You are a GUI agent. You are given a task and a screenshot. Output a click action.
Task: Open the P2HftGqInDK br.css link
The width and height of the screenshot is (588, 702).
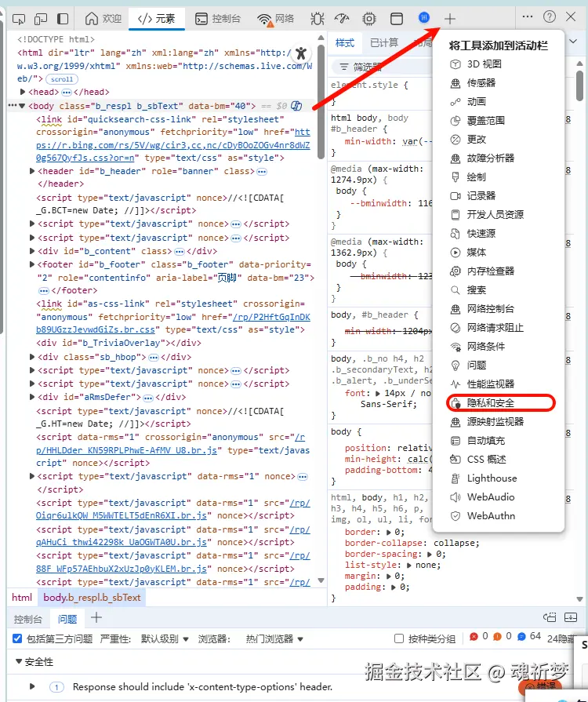click(172, 323)
